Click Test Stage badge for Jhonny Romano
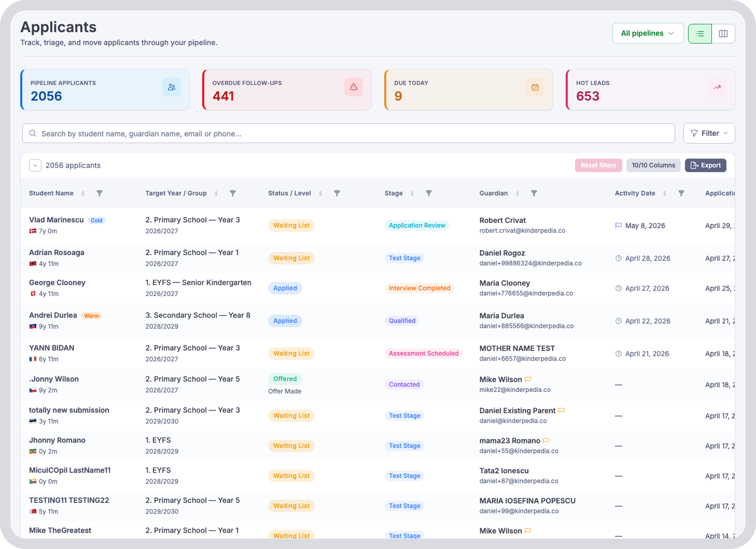Image resolution: width=756 pixels, height=549 pixels. [x=404, y=446]
